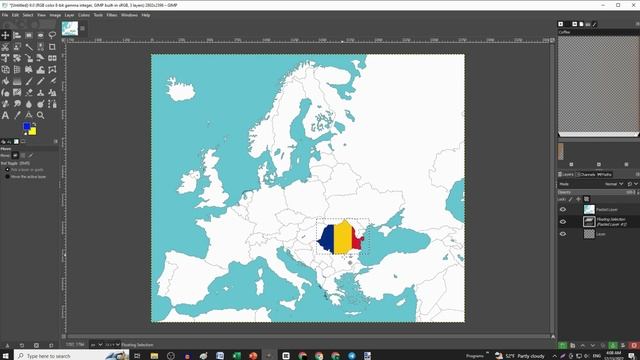Open the Layers dock tab configuration menu
This screenshot has width=640, height=360.
638,175
